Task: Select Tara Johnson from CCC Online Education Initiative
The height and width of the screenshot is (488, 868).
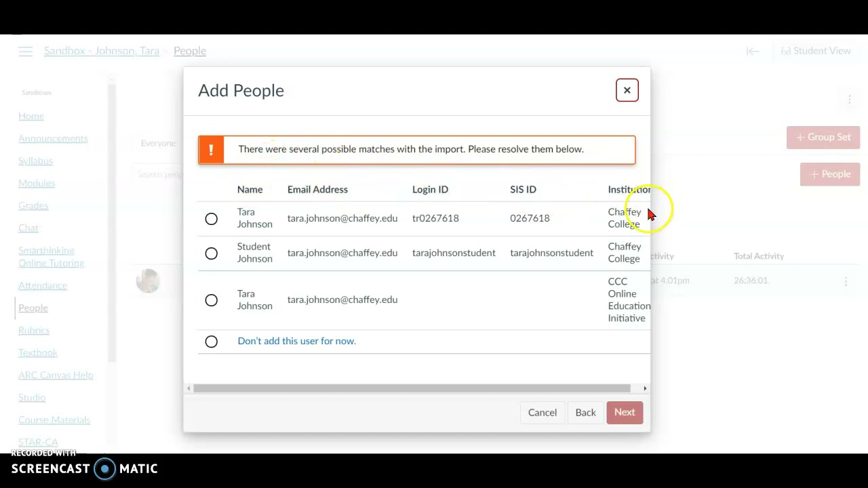Action: click(212, 300)
